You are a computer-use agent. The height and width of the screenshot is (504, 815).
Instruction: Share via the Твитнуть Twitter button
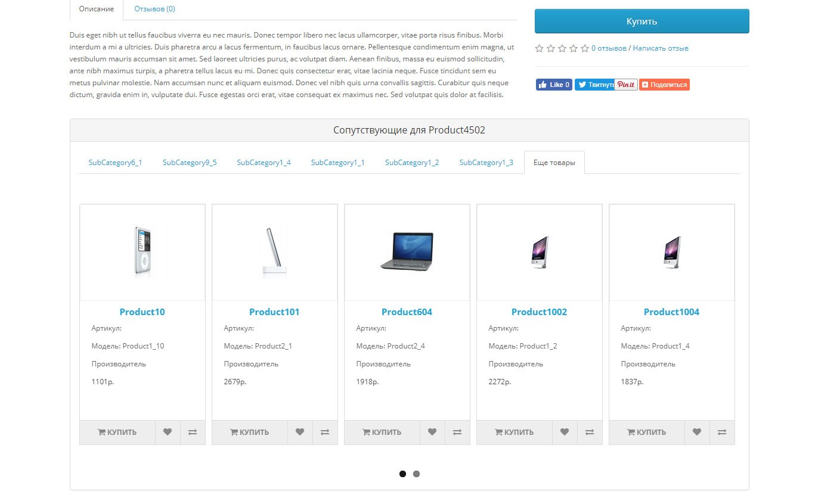pos(594,85)
